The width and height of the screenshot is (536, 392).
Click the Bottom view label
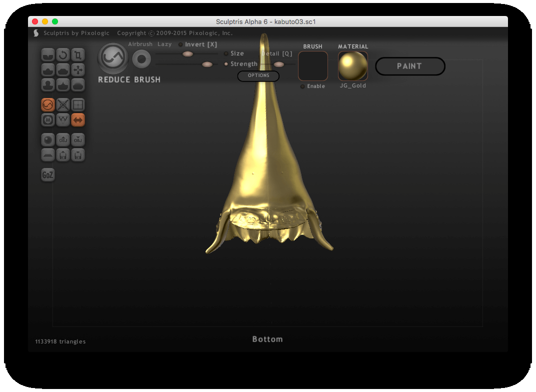(267, 339)
